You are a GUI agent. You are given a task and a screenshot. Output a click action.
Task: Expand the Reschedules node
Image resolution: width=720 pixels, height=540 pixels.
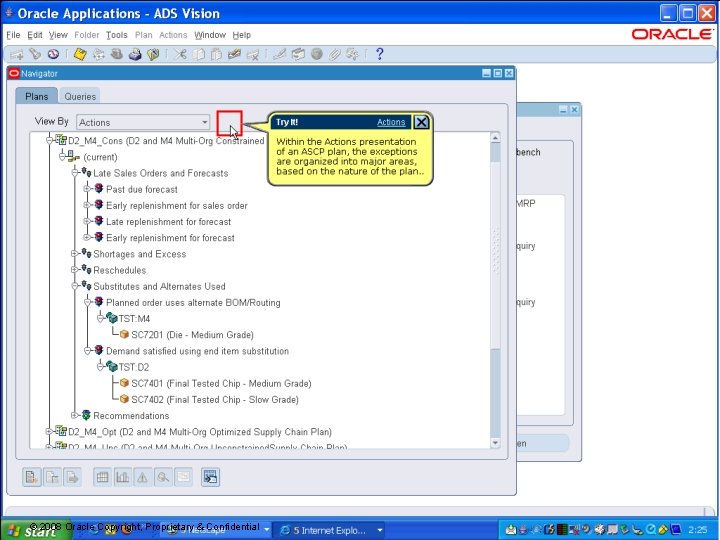[x=75, y=270]
